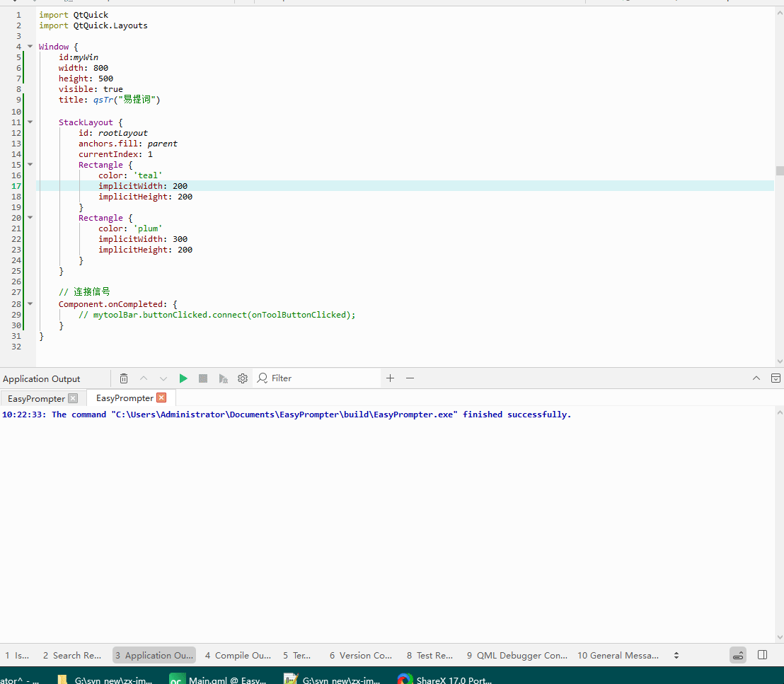The width and height of the screenshot is (784, 684).
Task: Open 9 QML Debugger Con... pane
Action: (x=517, y=655)
